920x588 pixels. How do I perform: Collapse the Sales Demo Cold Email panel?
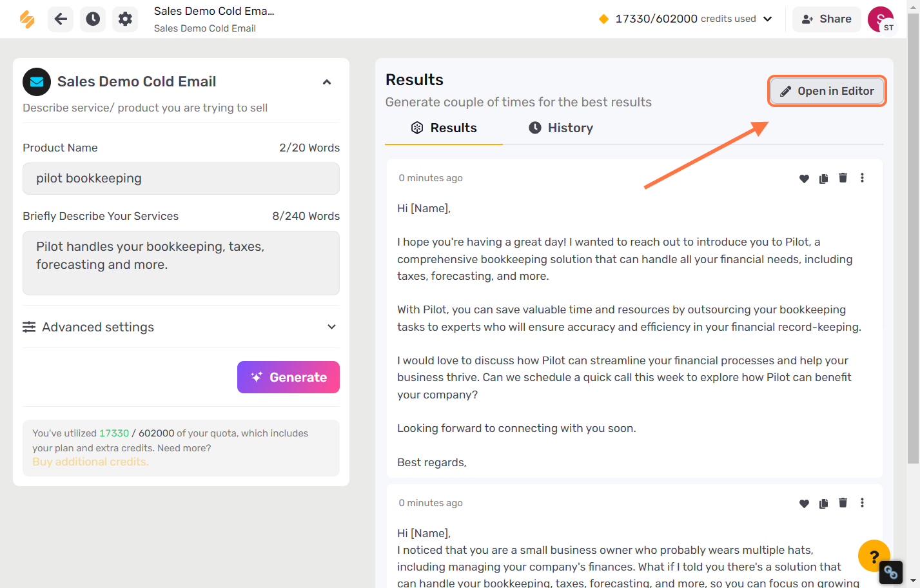point(327,82)
